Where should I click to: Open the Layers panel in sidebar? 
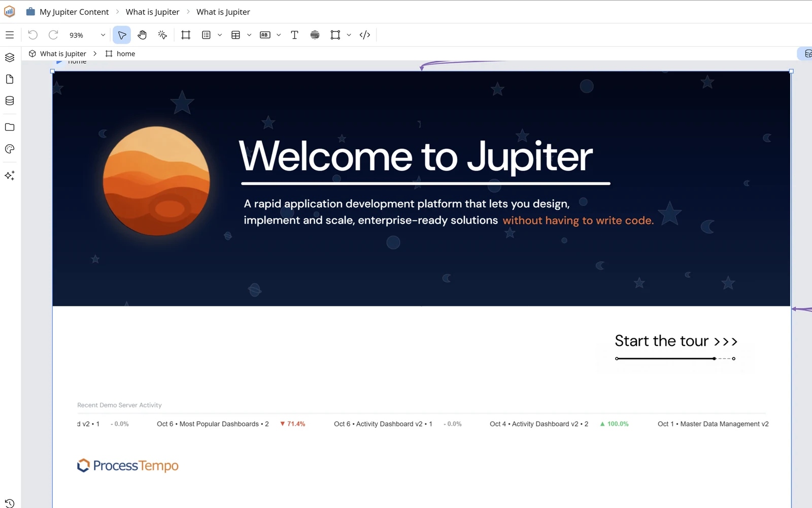coord(10,57)
